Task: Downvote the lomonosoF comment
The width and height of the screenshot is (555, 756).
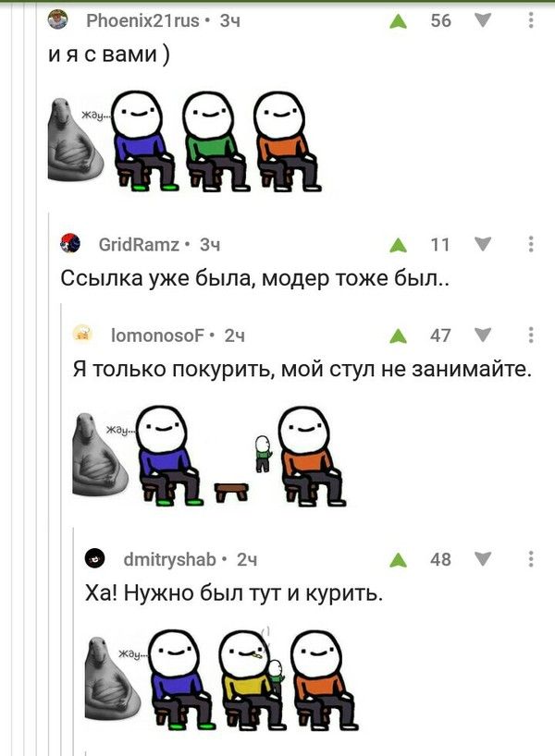Action: point(483,335)
